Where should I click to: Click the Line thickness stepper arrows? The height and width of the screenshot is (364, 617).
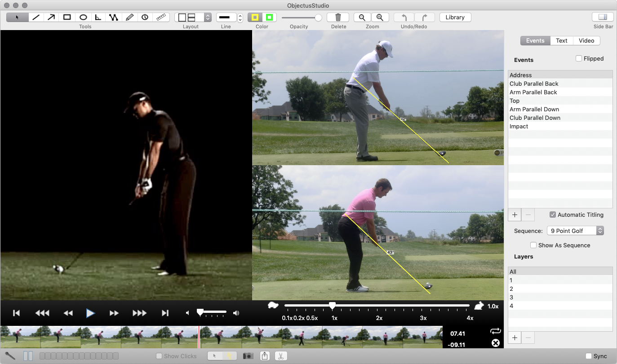point(240,18)
